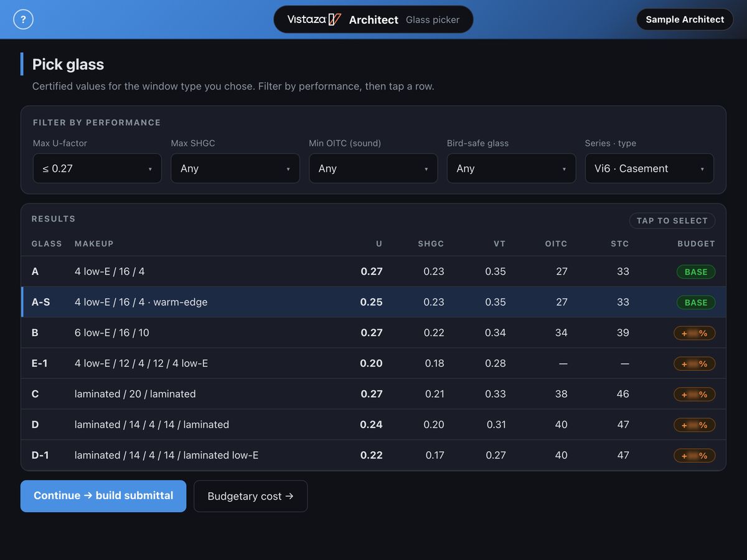The width and height of the screenshot is (747, 560).
Task: Click the BASE budget badge for A-S
Action: point(696,302)
